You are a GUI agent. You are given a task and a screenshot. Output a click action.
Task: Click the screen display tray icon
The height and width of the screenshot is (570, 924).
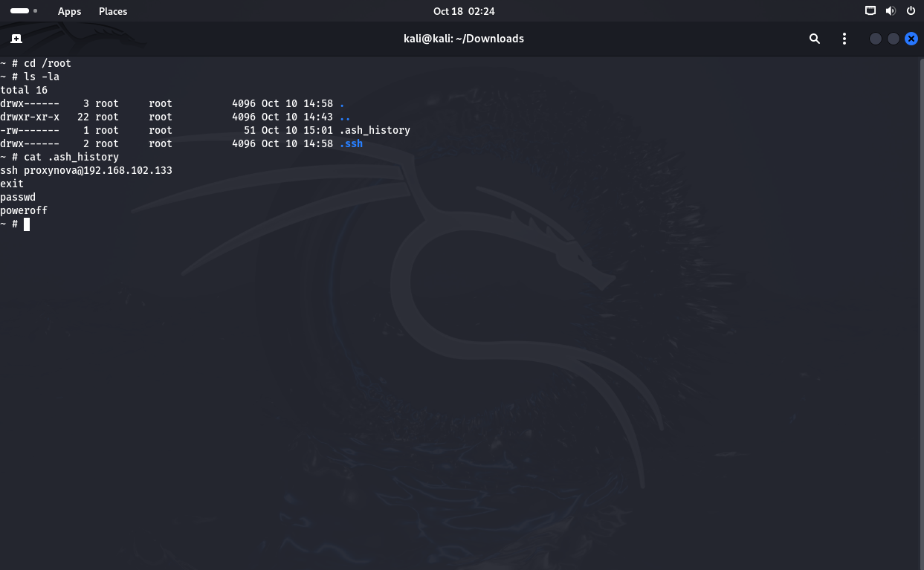pyautogui.click(x=870, y=11)
